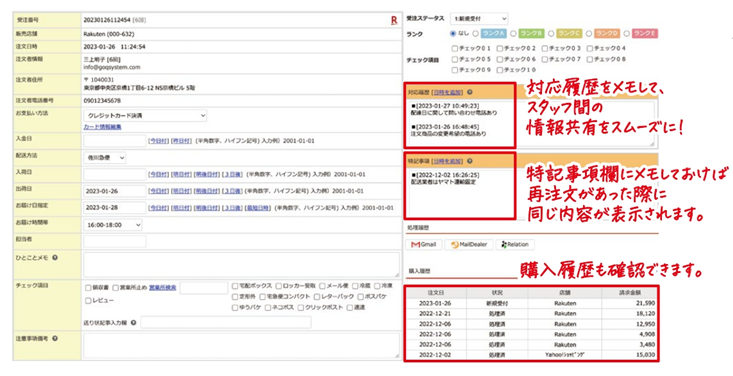Open help icon beside 送り状記事入力欄
The height and width of the screenshot is (376, 733).
coord(134,323)
